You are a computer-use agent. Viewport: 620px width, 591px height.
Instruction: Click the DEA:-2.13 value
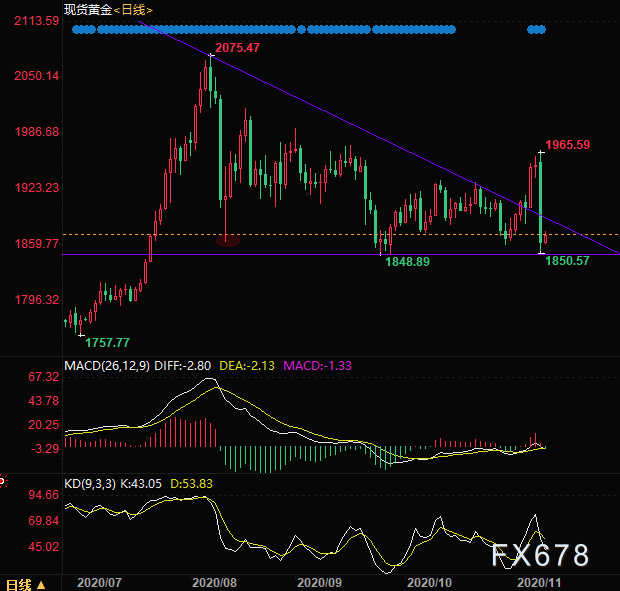(x=247, y=366)
